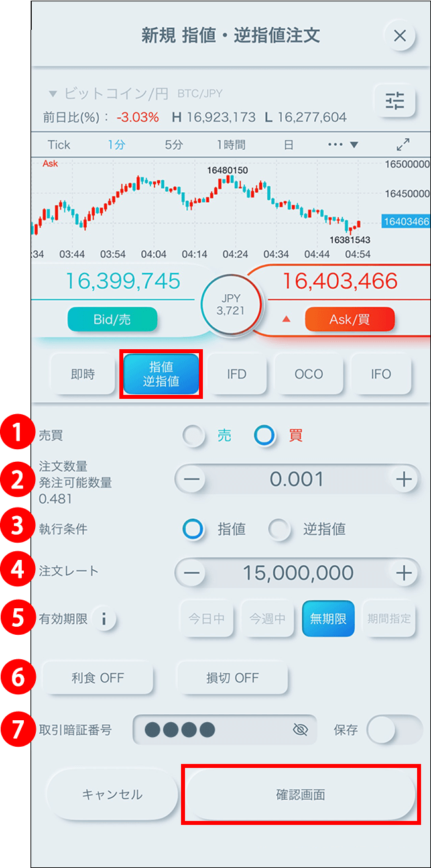The height and width of the screenshot is (868, 431).
Task: Toggle the 保存 switch on
Action: pyautogui.click(x=394, y=730)
